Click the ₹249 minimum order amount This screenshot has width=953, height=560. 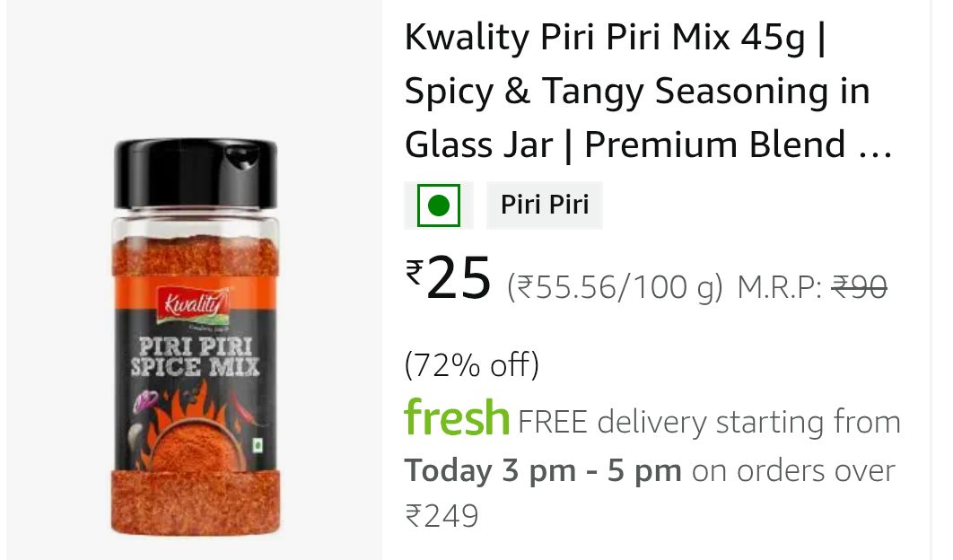442,516
